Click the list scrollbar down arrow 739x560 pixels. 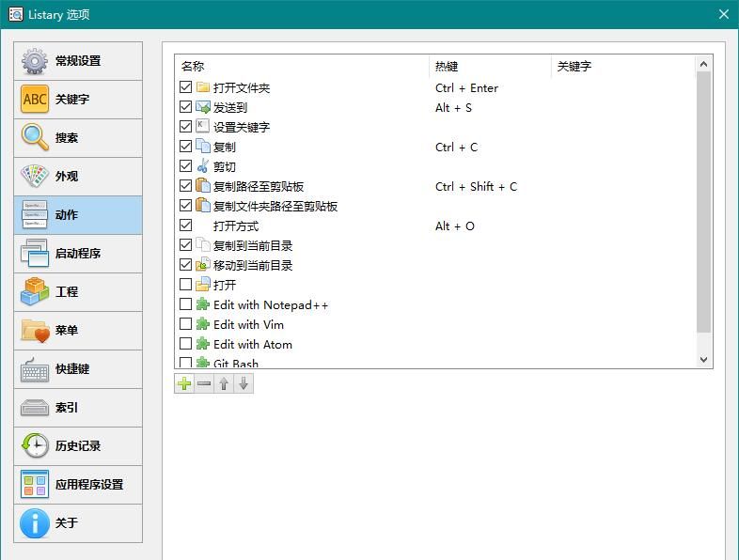pos(703,359)
